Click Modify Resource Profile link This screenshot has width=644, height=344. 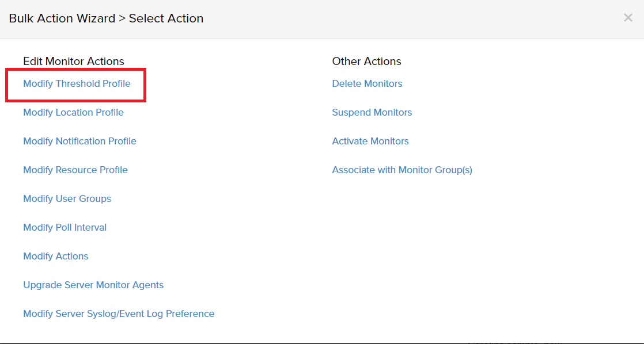coord(75,170)
